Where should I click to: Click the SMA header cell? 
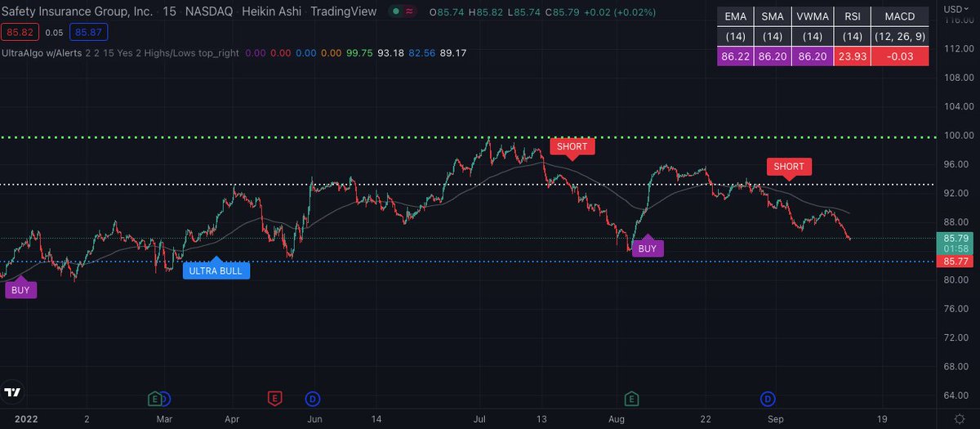[774, 16]
